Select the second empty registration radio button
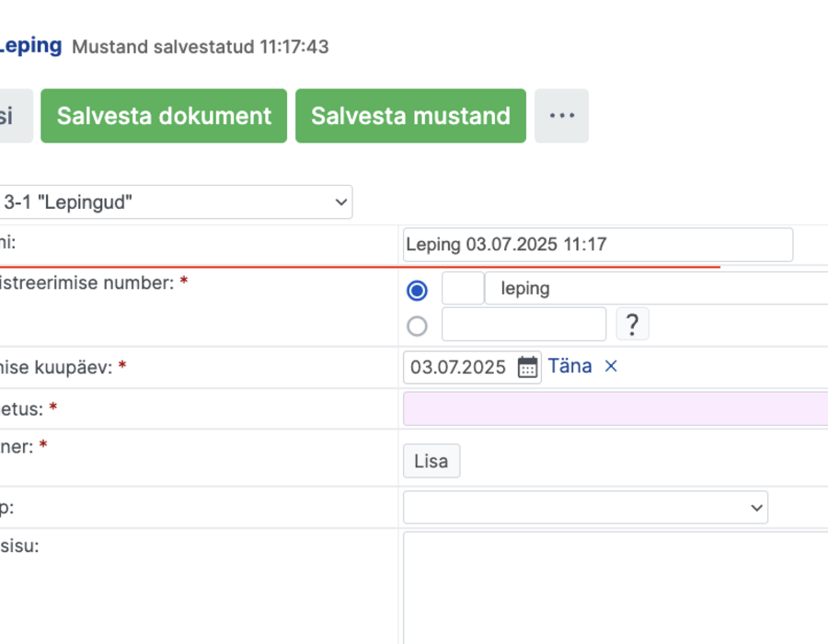 coord(417,326)
